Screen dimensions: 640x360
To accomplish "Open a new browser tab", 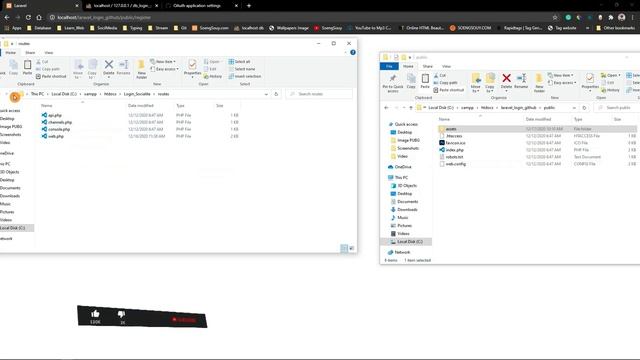I will (249, 6).
